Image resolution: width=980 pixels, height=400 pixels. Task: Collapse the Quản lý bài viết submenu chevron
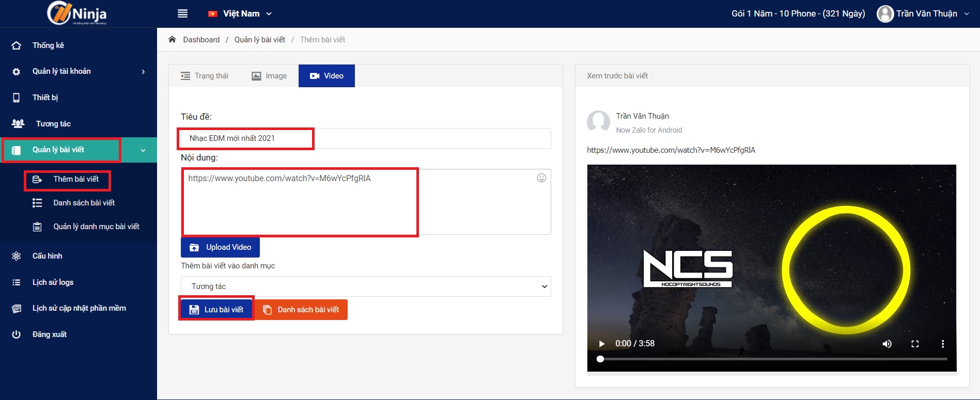click(143, 150)
